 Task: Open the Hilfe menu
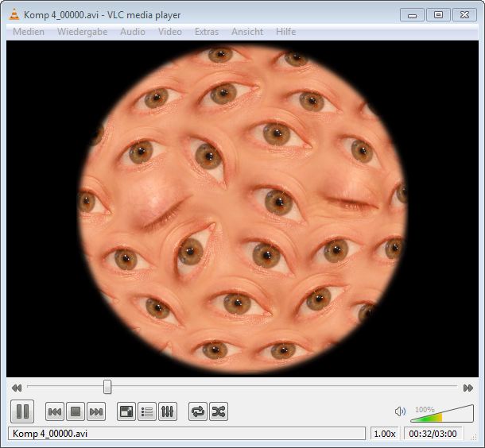point(285,32)
